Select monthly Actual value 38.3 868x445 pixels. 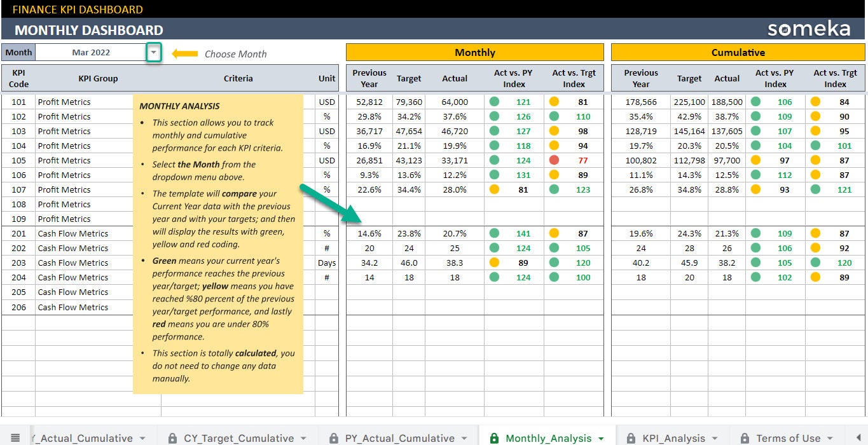[455, 263]
